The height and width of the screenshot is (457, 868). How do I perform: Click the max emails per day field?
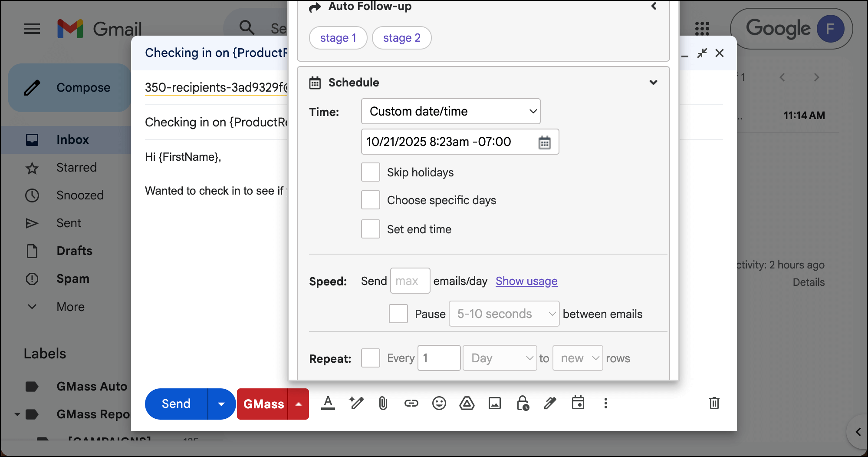click(x=410, y=281)
